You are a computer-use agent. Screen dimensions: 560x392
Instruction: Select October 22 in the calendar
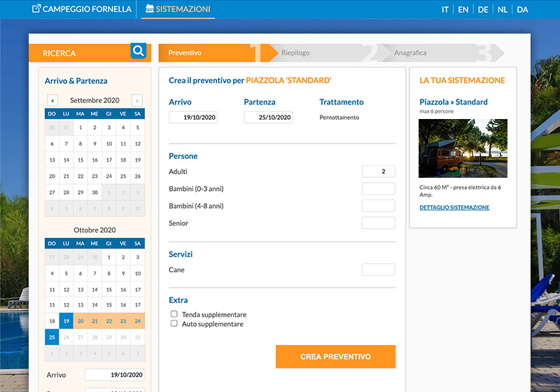(109, 321)
